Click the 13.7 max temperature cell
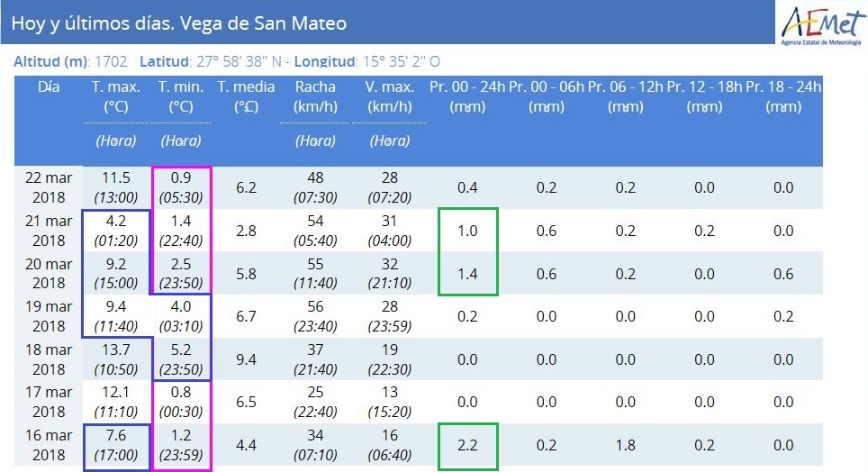 point(115,359)
